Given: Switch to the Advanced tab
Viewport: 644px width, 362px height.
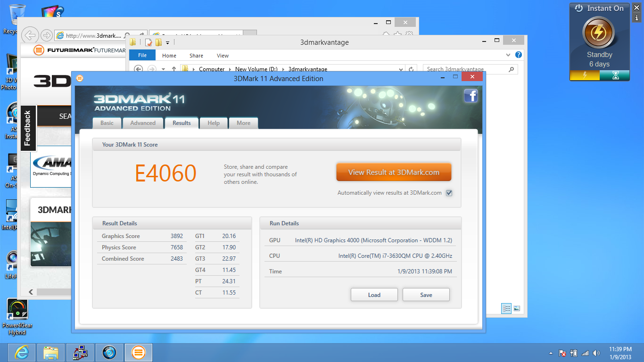Looking at the screenshot, I should [x=143, y=123].
